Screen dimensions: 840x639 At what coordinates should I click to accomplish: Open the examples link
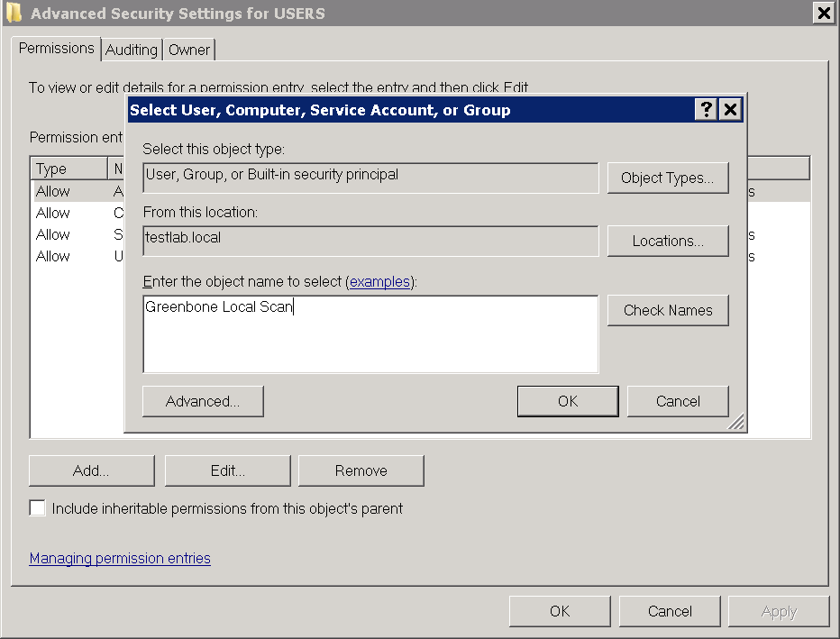tap(379, 282)
